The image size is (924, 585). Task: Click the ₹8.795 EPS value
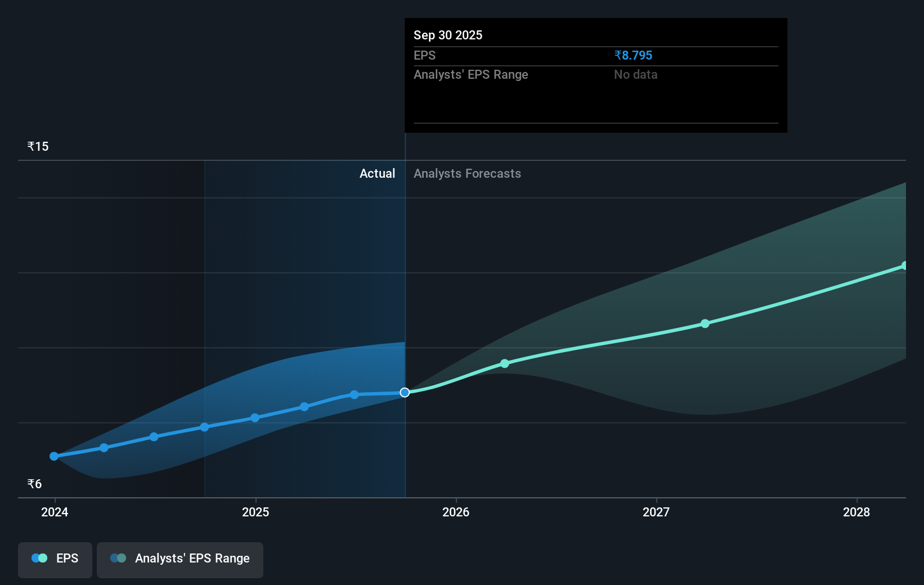(x=633, y=55)
